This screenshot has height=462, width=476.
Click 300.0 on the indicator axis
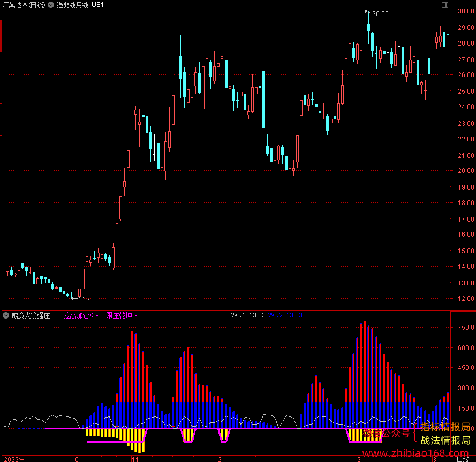coord(466,388)
